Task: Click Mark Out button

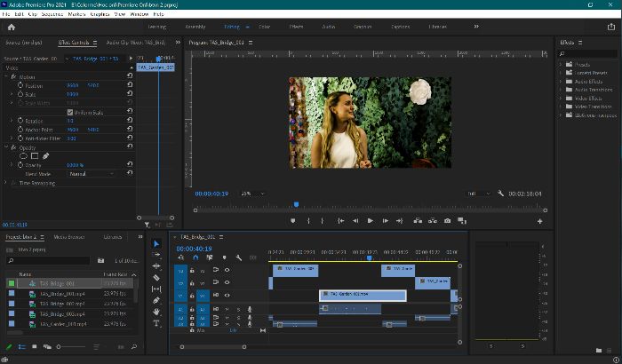Action: [x=322, y=221]
